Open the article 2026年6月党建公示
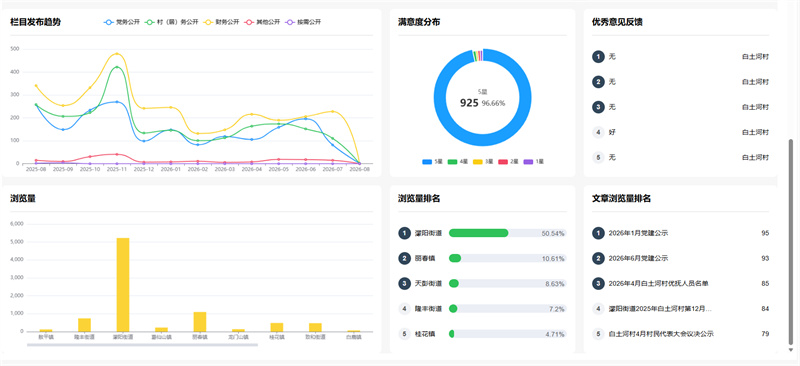 pyautogui.click(x=638, y=258)
